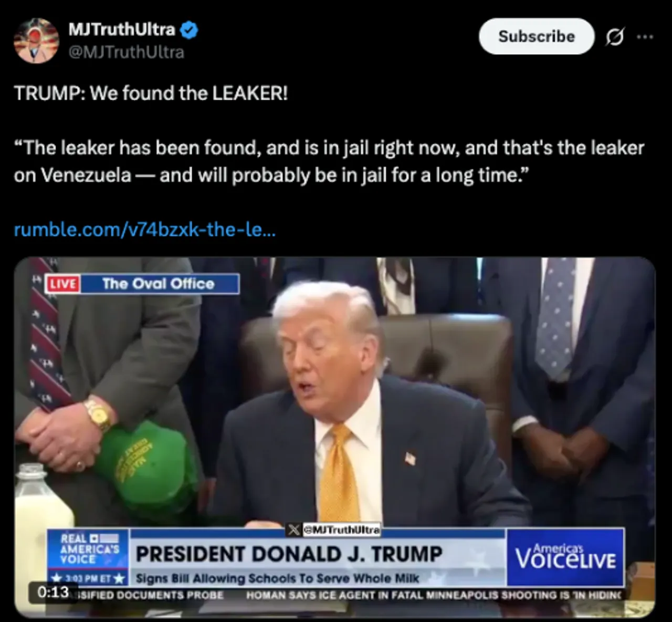672x622 pixels.
Task: Click the America's Voice Live logo
Action: pyautogui.click(x=565, y=557)
